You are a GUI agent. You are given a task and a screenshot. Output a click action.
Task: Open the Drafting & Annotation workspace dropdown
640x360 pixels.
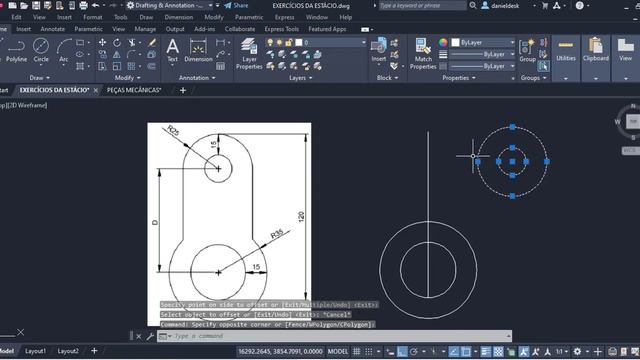point(211,6)
